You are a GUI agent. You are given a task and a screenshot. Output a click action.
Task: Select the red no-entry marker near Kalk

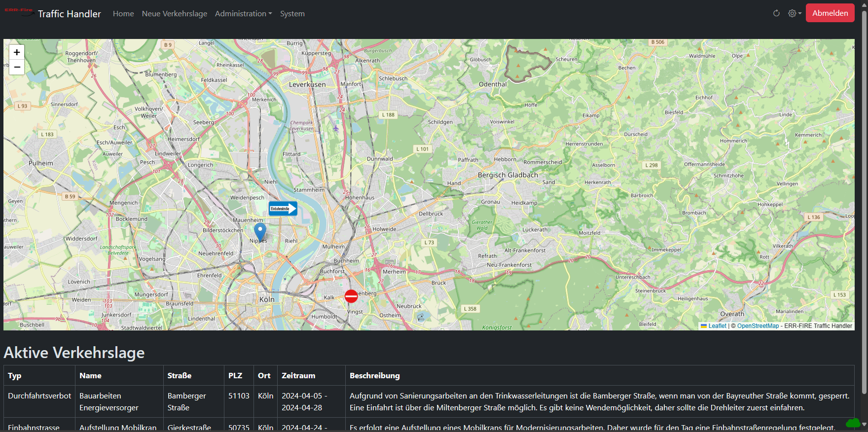pyautogui.click(x=351, y=296)
